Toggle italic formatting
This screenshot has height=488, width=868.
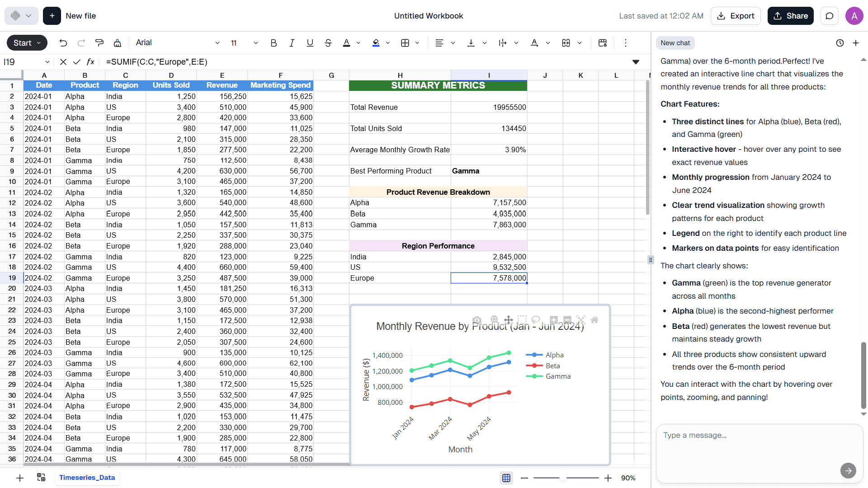pos(292,43)
